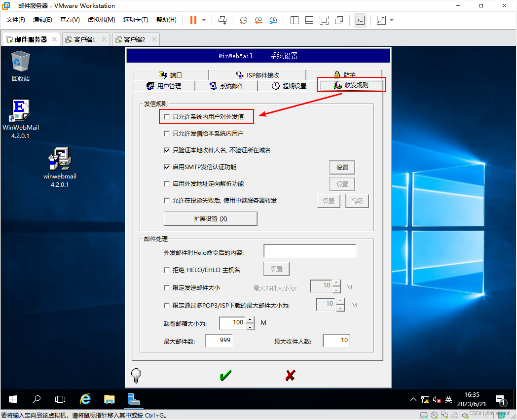Click the Unity mode icon

(339, 20)
